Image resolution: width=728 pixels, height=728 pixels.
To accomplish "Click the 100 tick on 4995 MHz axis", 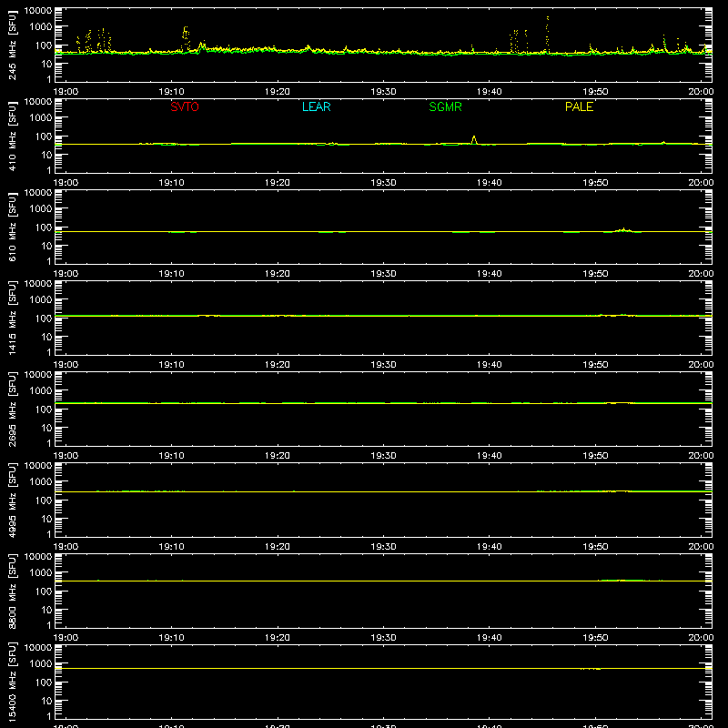I will (x=44, y=500).
